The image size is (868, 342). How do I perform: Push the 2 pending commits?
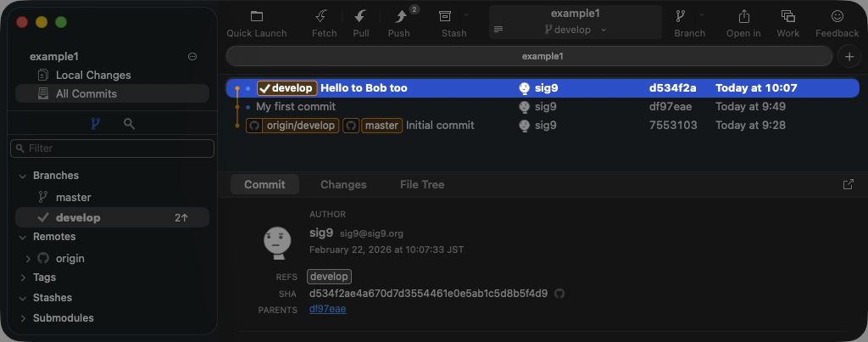(x=400, y=17)
